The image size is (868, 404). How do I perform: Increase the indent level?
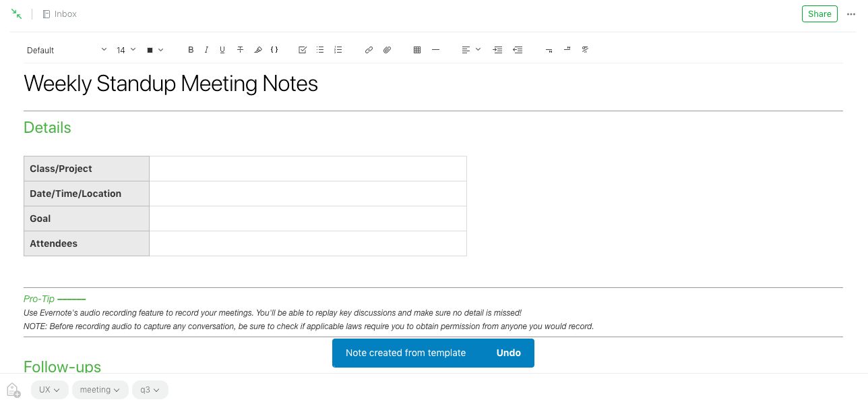click(497, 50)
